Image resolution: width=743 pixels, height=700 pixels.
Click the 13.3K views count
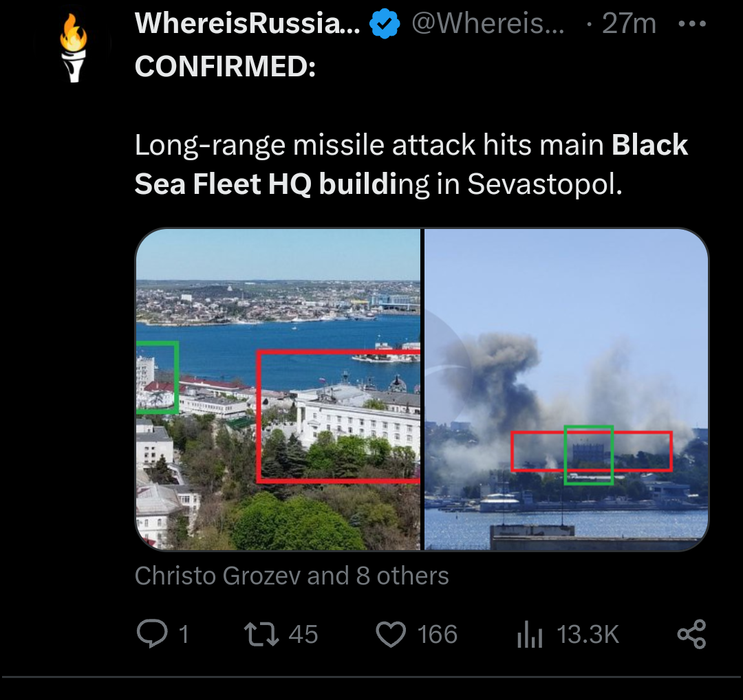click(588, 635)
